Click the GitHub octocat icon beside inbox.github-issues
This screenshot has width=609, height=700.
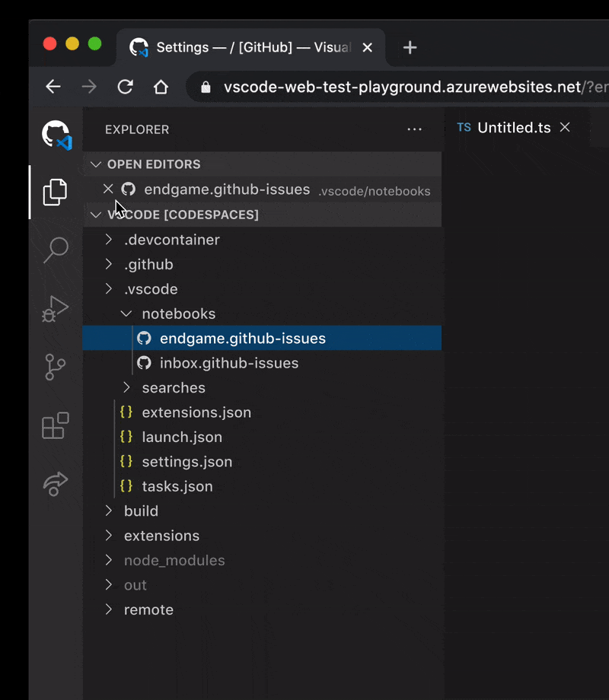(144, 363)
